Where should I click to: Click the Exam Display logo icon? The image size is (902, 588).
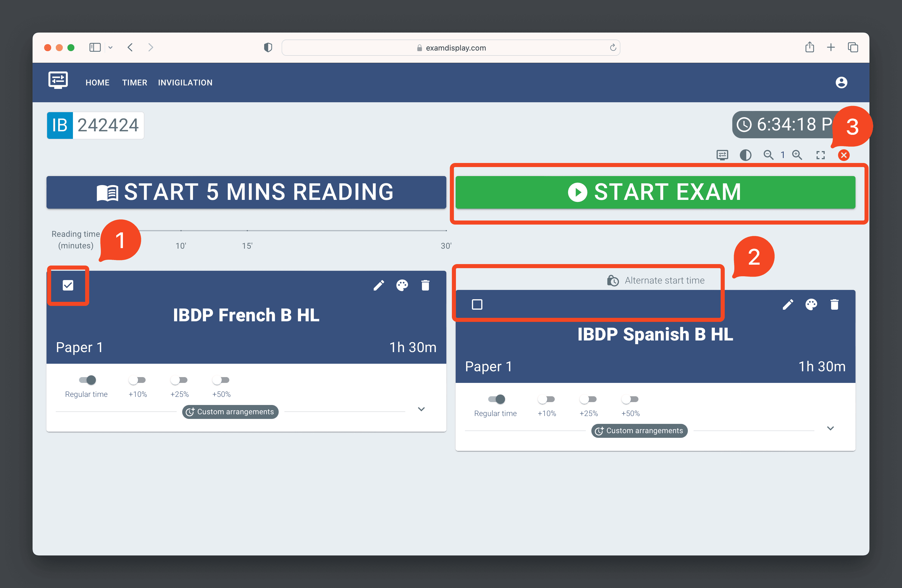tap(58, 80)
